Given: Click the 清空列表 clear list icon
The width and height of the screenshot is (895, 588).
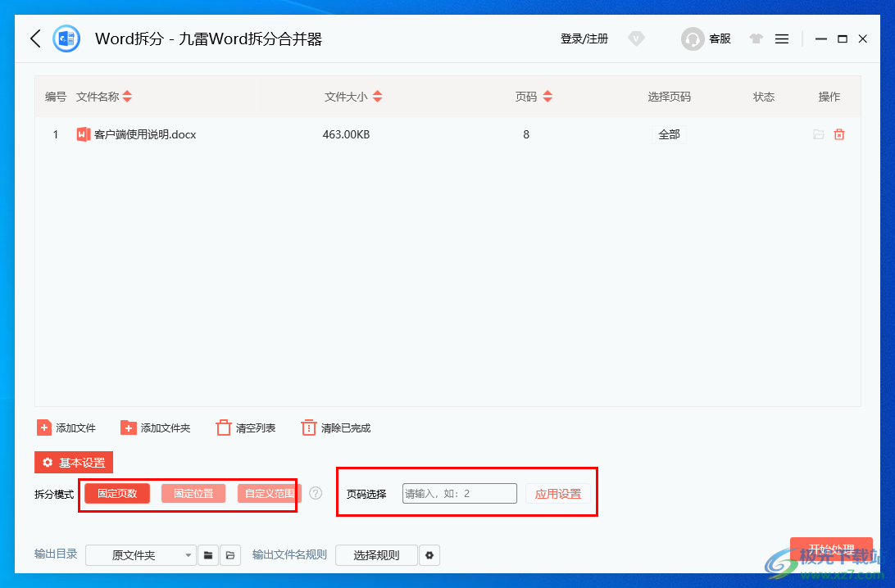Looking at the screenshot, I should [x=223, y=427].
